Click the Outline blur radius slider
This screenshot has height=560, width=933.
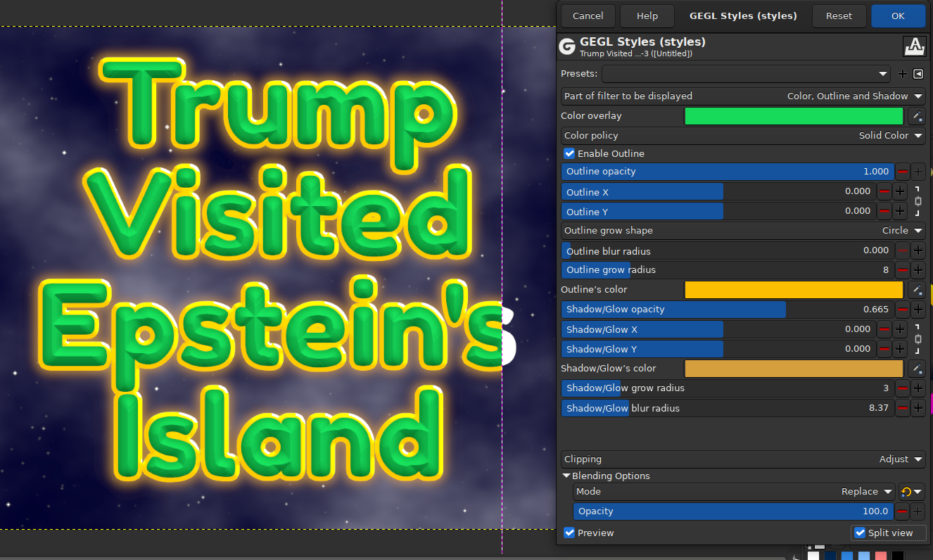point(728,250)
